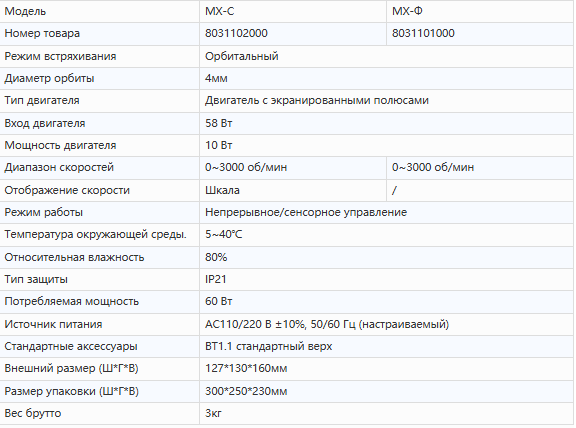Select the Орбитальный shaking mode cell
The height and width of the screenshot is (428, 576).
point(386,57)
